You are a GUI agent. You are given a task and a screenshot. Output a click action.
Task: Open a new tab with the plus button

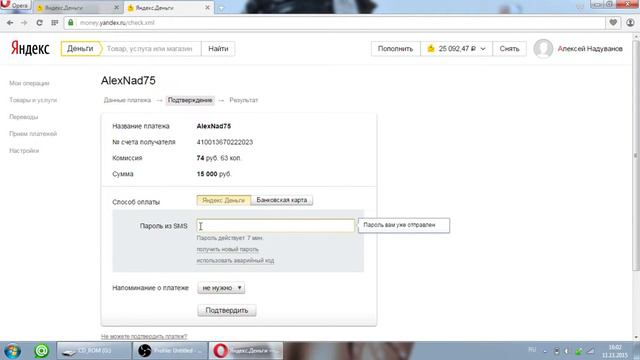(221, 8)
